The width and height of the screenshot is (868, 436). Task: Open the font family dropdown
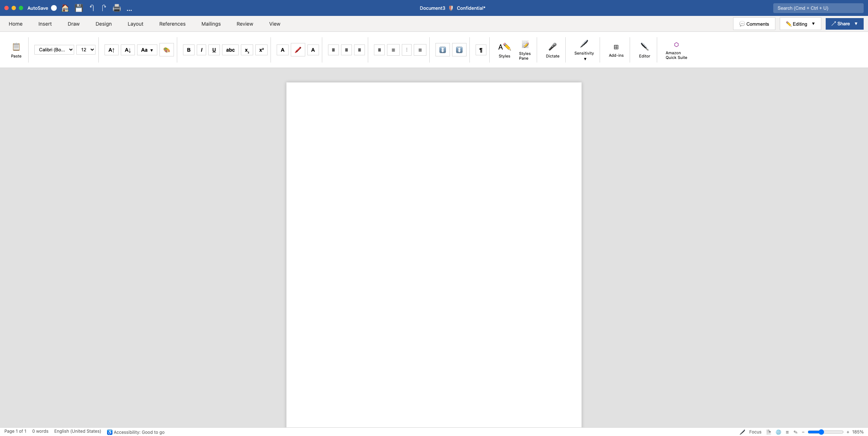click(54, 50)
